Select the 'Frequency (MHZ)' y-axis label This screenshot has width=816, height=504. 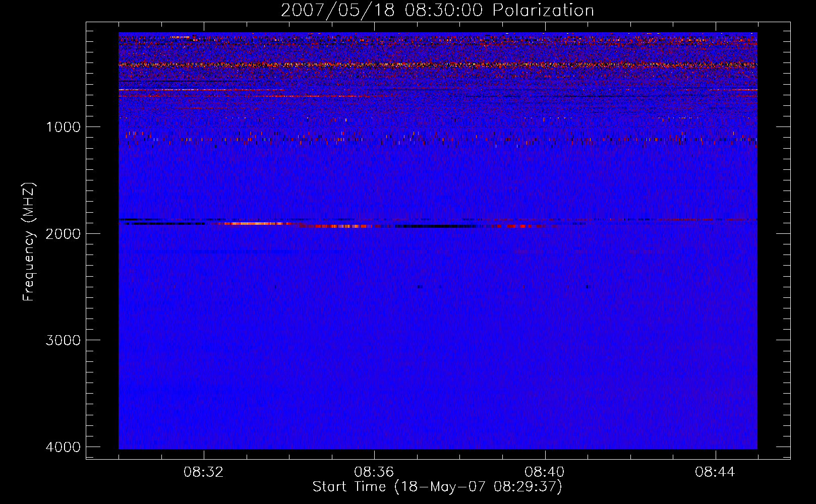(x=29, y=242)
